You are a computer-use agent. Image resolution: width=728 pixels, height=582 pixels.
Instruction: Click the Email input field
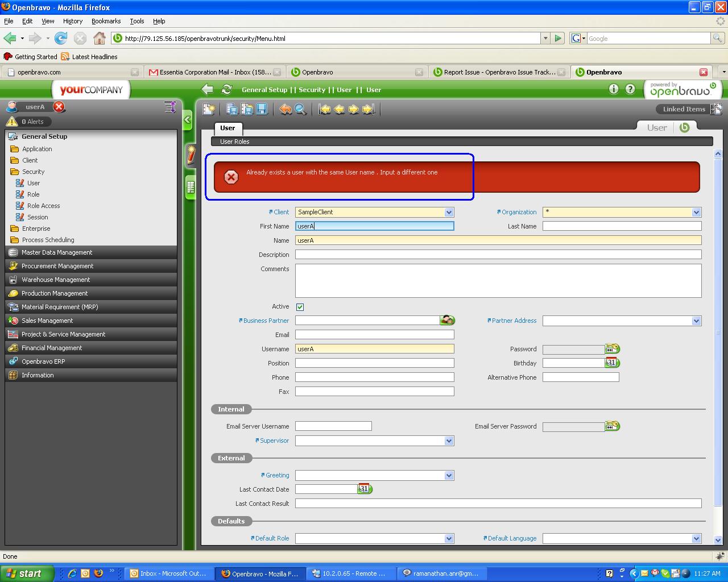point(375,335)
